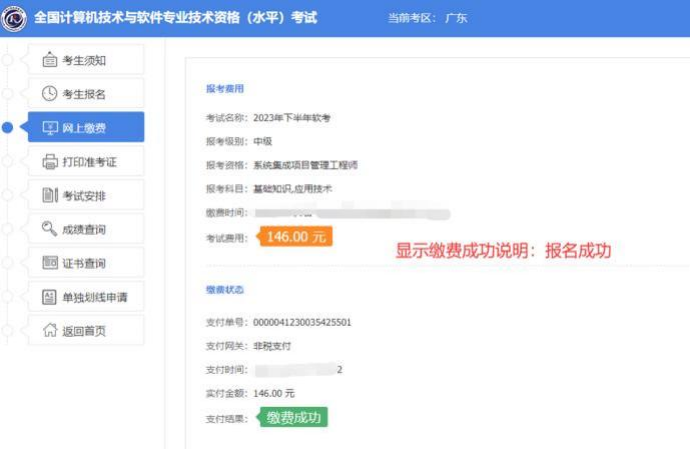
Task: Open 成绩查询 in the sidebar
Action: tap(86, 229)
